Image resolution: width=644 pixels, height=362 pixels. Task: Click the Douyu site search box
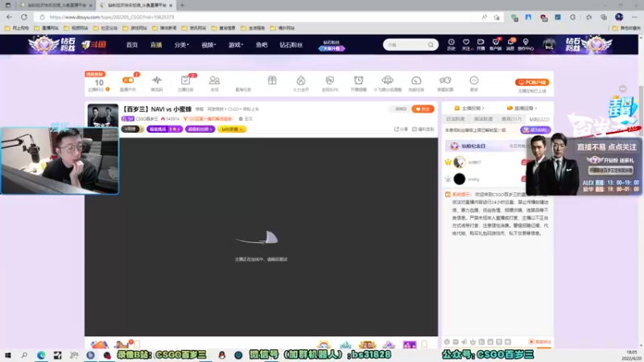click(x=407, y=45)
